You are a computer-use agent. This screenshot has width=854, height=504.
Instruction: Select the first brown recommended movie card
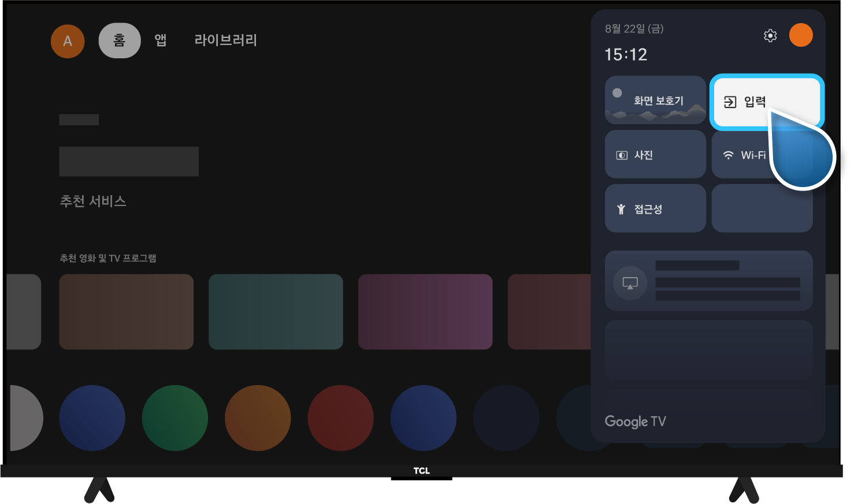[126, 312]
